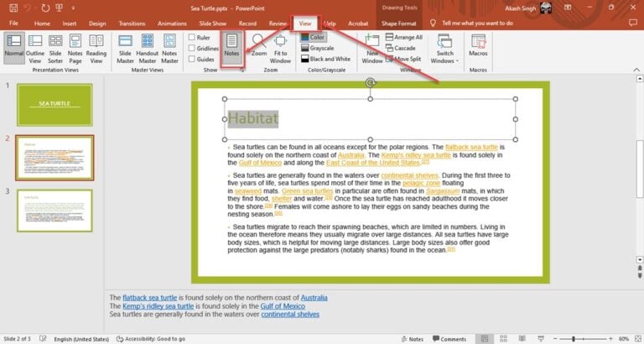Click Arrange All windows
Image resolution: width=644 pixels, height=344 pixels.
point(403,37)
